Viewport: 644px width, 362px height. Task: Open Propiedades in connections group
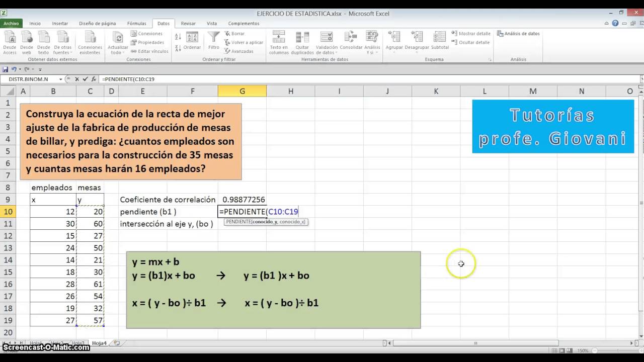click(x=147, y=42)
